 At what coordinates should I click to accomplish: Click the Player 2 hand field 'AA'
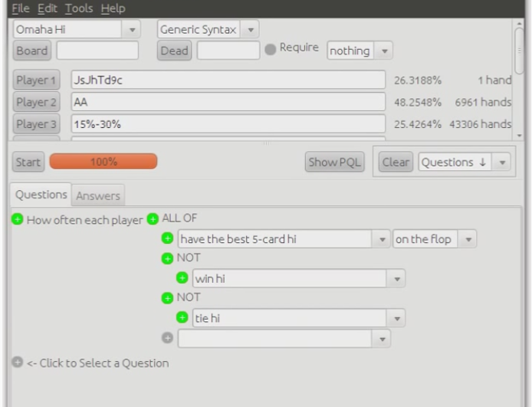228,102
